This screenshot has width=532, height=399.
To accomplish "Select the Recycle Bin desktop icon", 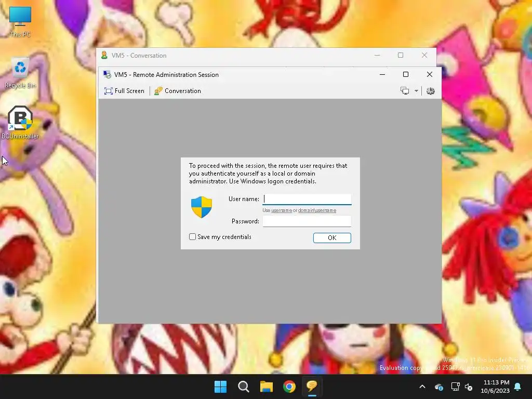I will pyautogui.click(x=20, y=73).
